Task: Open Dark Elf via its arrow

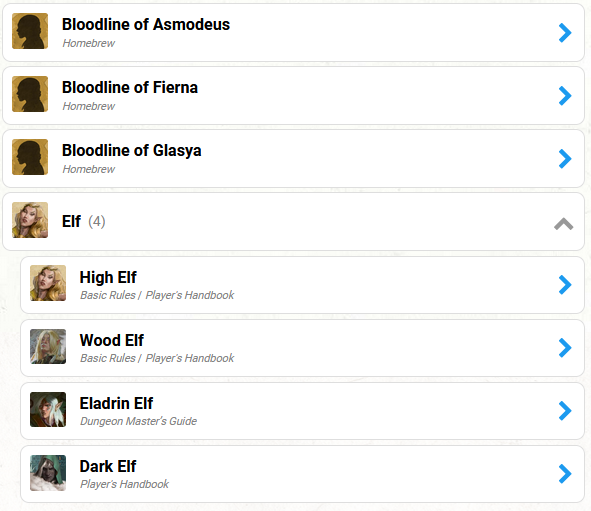Action: pyautogui.click(x=565, y=473)
